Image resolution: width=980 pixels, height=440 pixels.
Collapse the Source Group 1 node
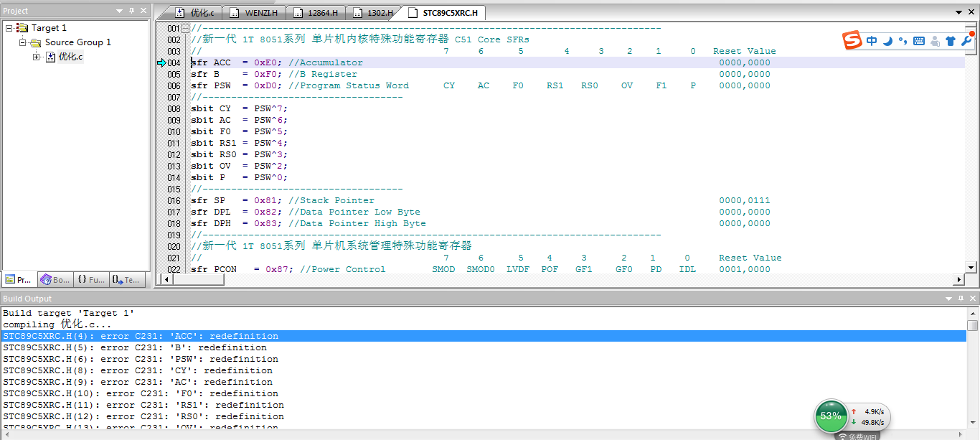[x=23, y=42]
